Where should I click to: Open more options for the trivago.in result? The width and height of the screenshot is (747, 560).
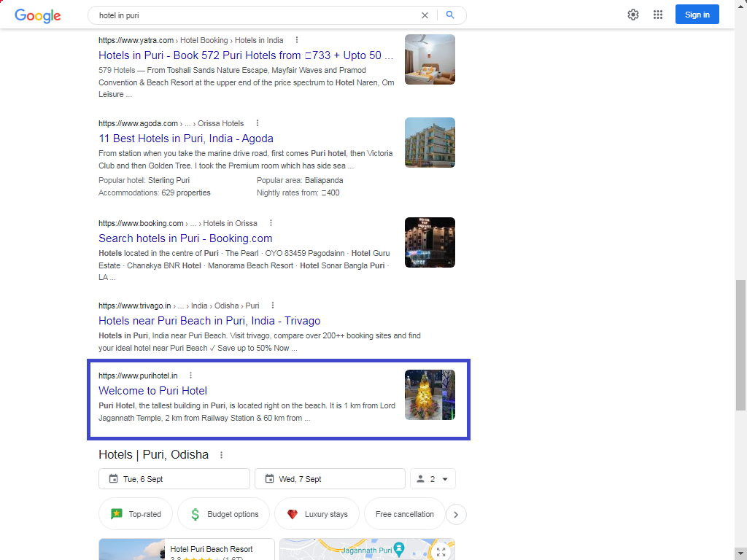point(273,306)
